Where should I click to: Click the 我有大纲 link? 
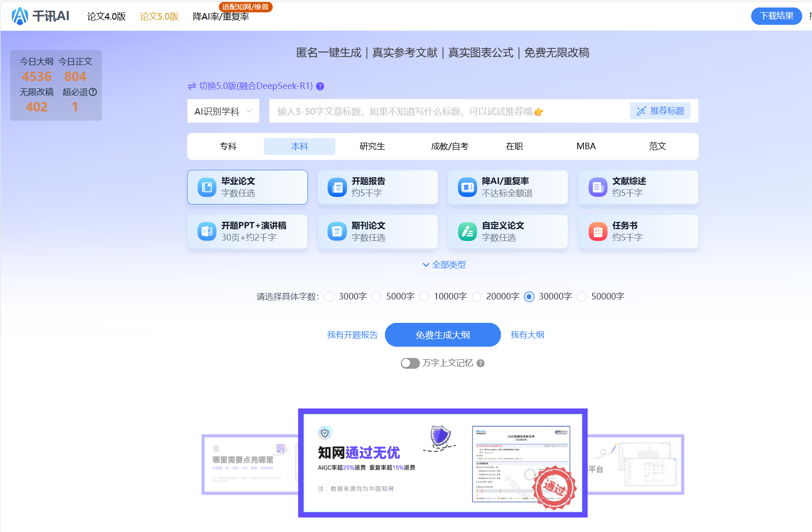coord(527,335)
